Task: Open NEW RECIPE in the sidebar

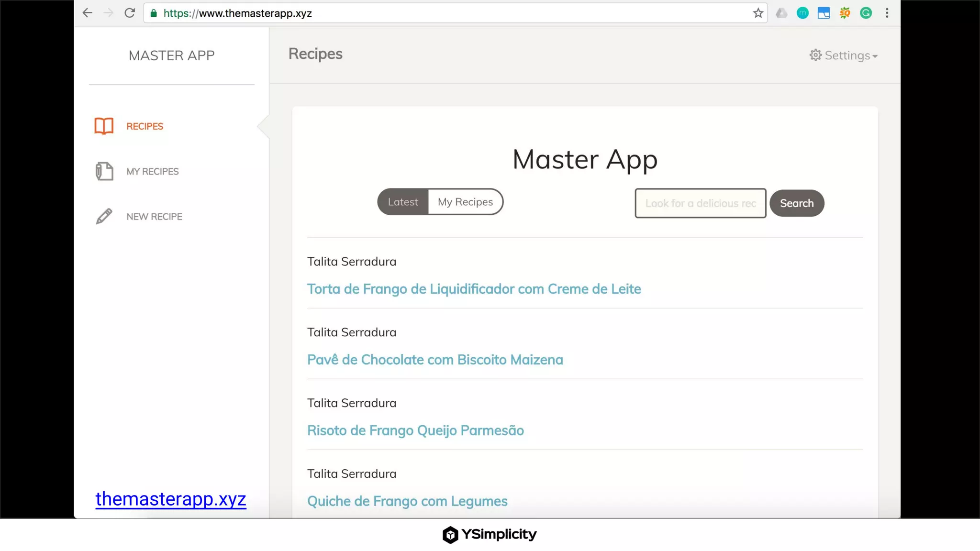Action: coord(154,217)
